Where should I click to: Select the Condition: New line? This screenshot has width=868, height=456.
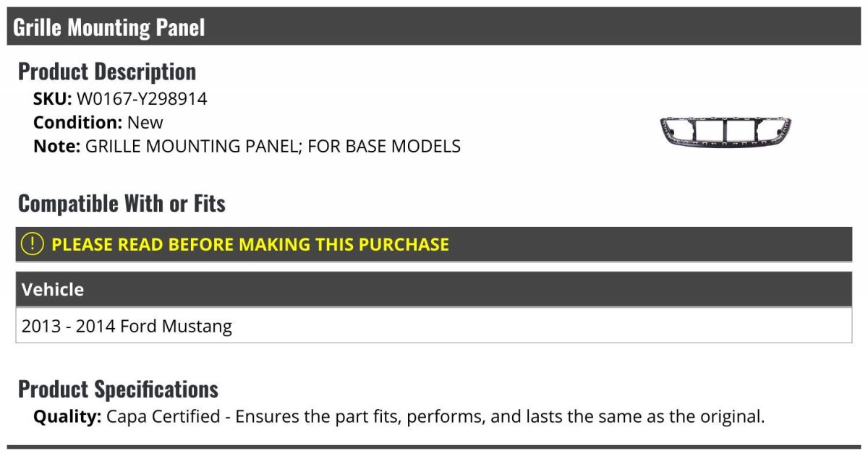[98, 122]
